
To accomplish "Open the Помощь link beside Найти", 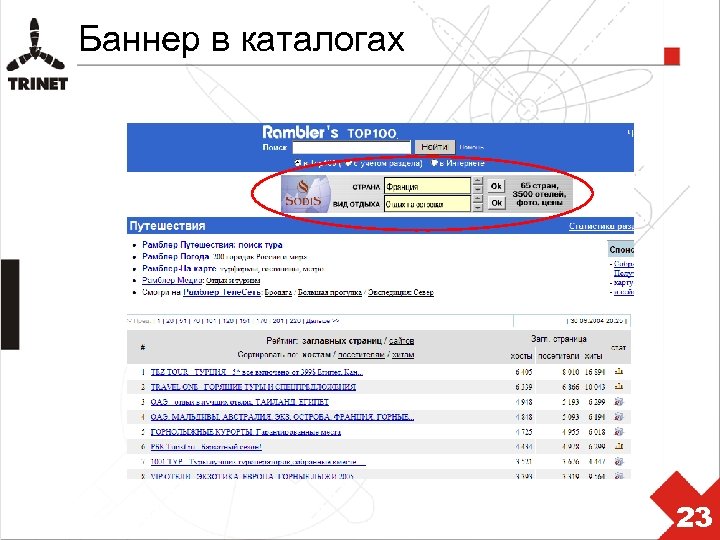I will [472, 147].
